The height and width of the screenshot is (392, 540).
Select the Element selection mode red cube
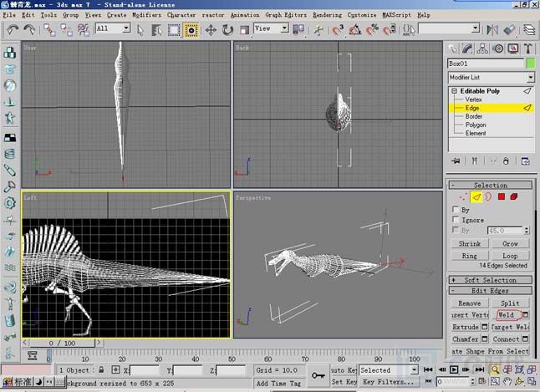(x=514, y=196)
